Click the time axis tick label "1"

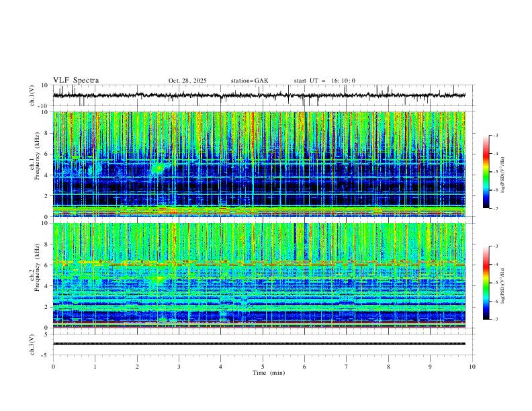click(95, 367)
